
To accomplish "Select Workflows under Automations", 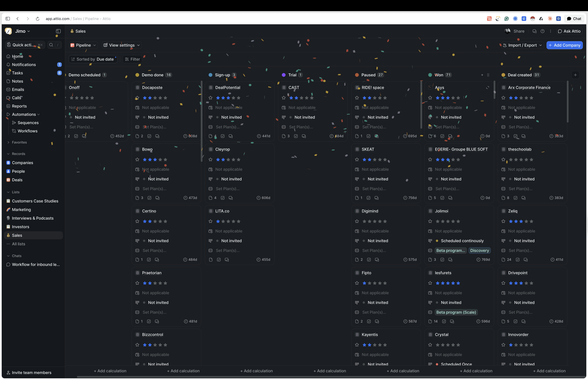I will point(28,131).
